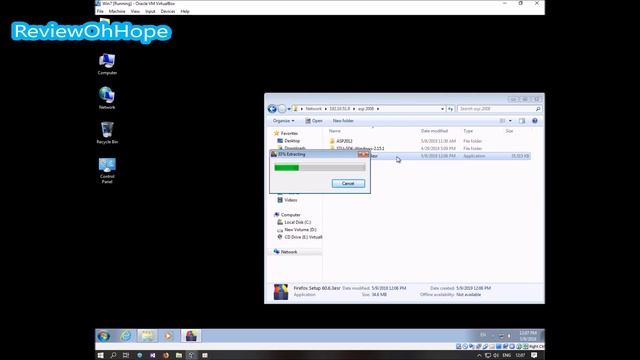Screen dimensions: 640x360
Task: Open VirtualBox Machine menu
Action: 117,11
